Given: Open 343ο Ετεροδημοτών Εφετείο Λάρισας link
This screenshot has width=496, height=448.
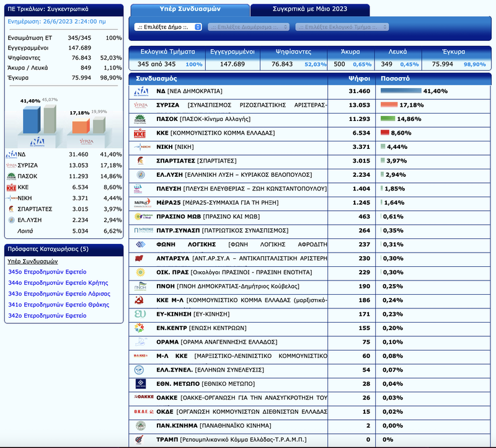Looking at the screenshot, I should [59, 294].
